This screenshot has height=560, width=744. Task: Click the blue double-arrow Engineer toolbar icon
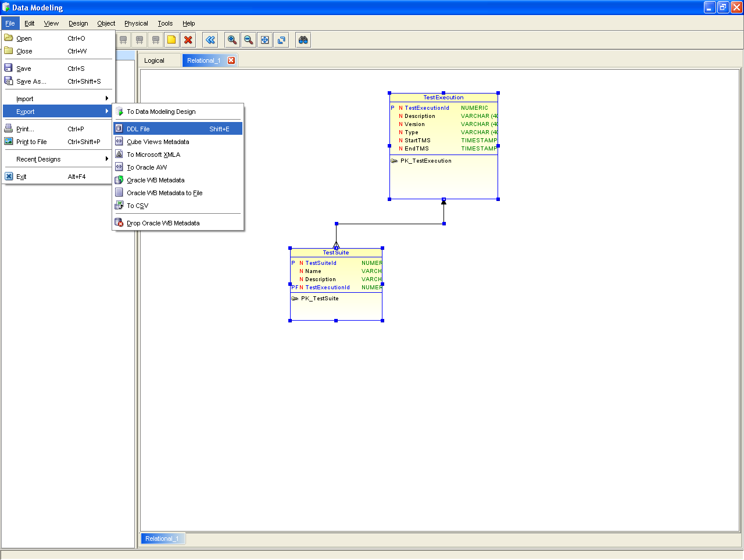click(x=210, y=40)
